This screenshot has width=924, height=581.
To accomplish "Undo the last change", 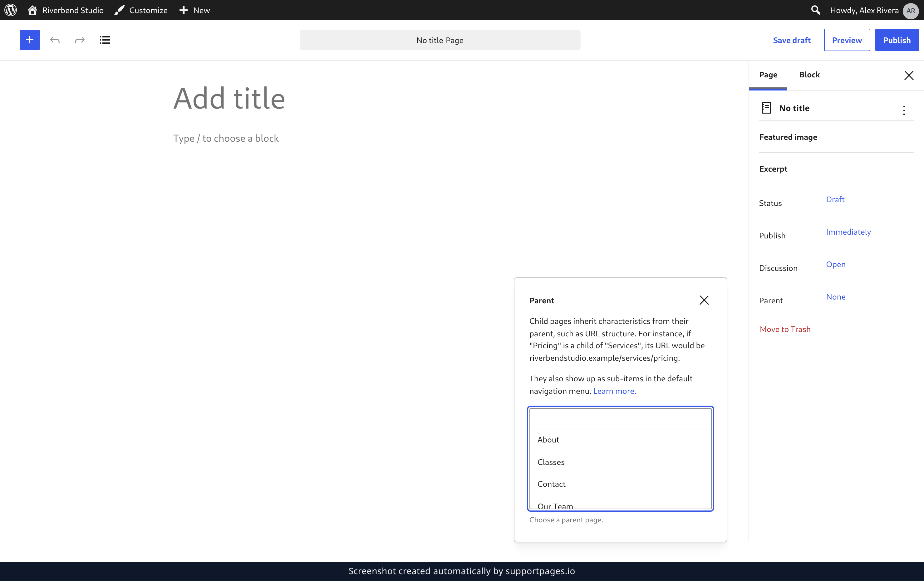I will pyautogui.click(x=55, y=40).
